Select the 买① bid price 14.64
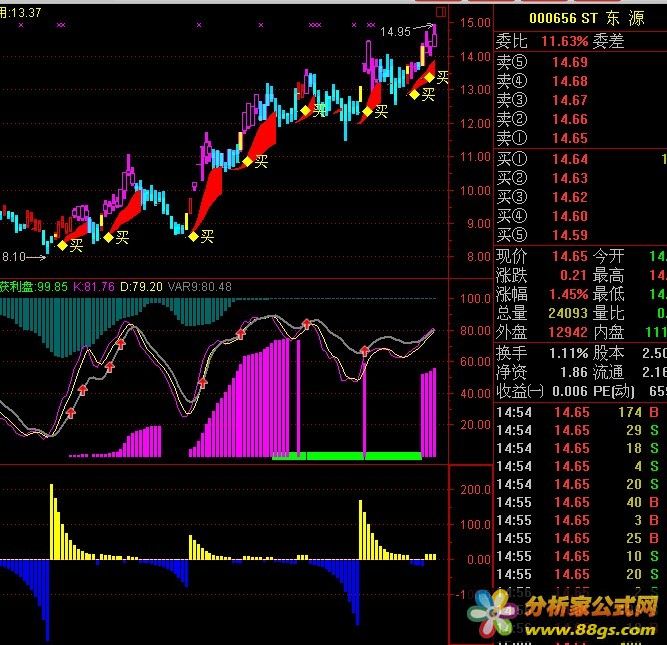 click(570, 159)
